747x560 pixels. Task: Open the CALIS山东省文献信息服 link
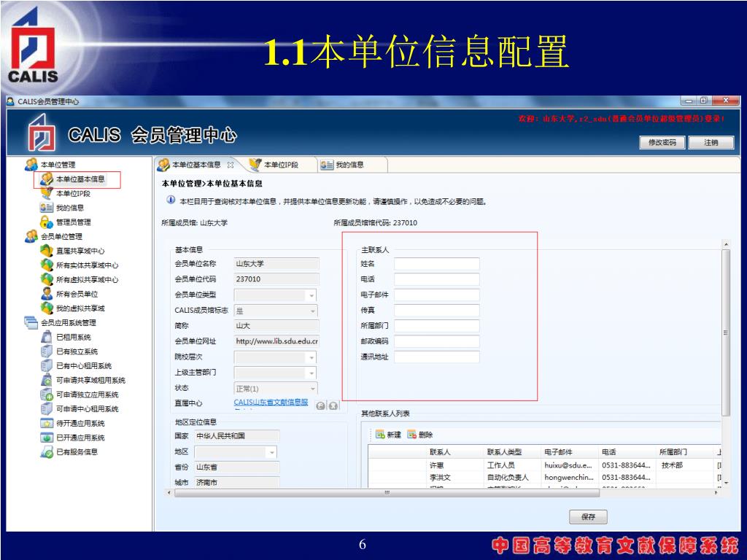coord(271,402)
